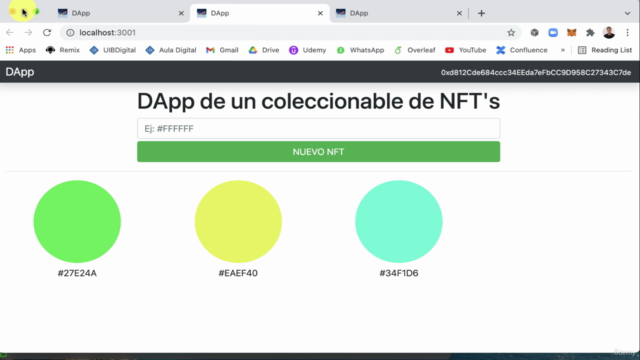Viewport: 640px width, 360px height.
Task: View site information icon in address bar
Action: pyautogui.click(x=70, y=33)
